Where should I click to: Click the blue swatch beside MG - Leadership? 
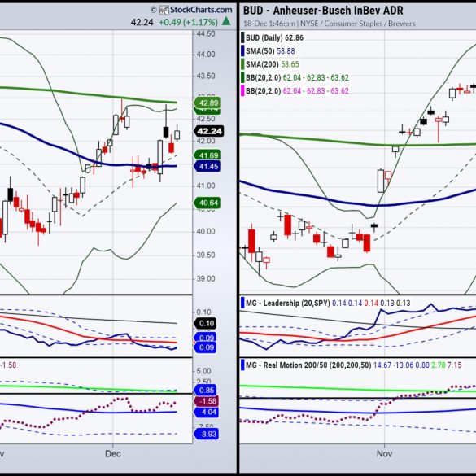(x=242, y=304)
